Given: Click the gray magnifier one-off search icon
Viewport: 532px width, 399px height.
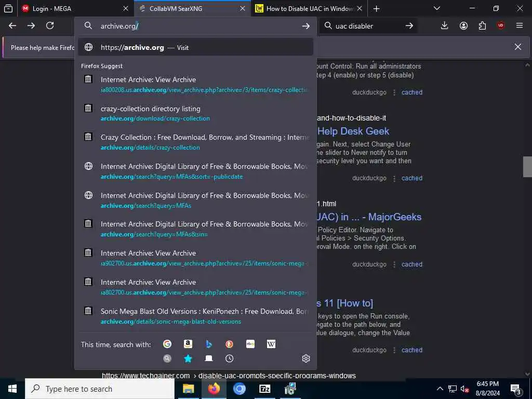Looking at the screenshot, I should [167, 358].
